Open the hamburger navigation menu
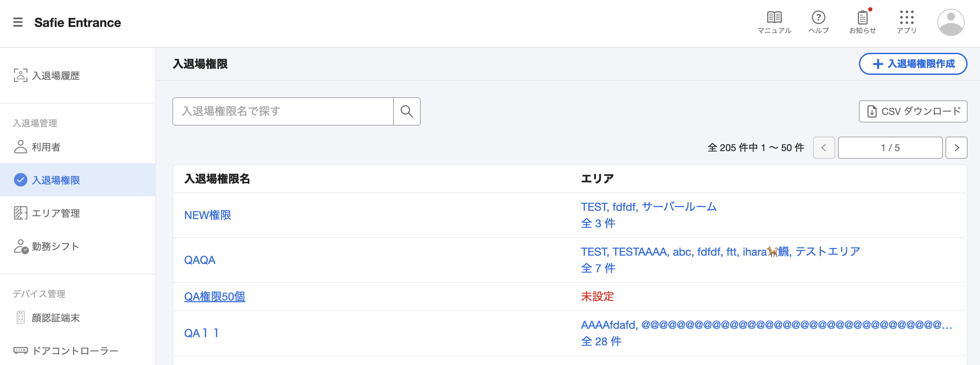The image size is (980, 365). (18, 22)
